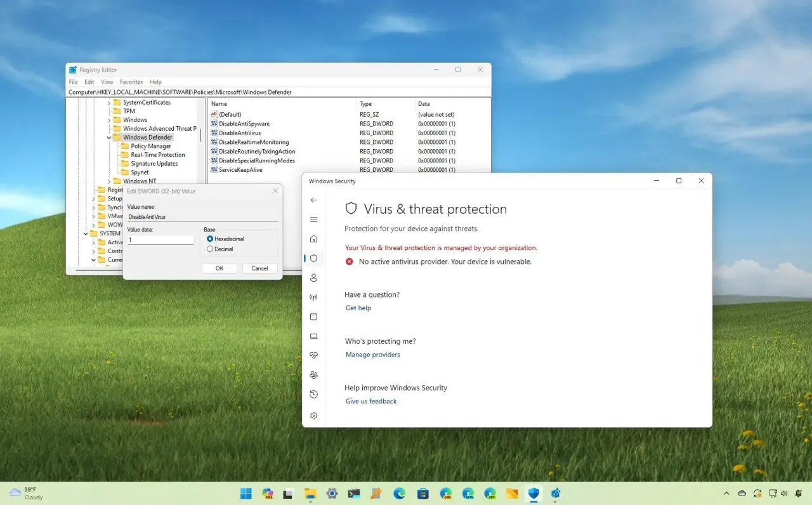This screenshot has height=505, width=812.
Task: Open the Edit menu
Action: (89, 82)
